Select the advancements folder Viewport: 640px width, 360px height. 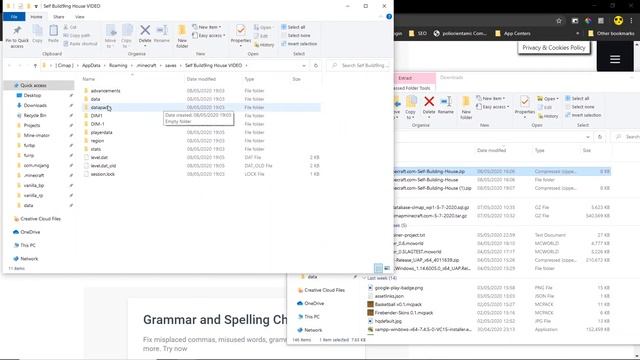tap(105, 91)
